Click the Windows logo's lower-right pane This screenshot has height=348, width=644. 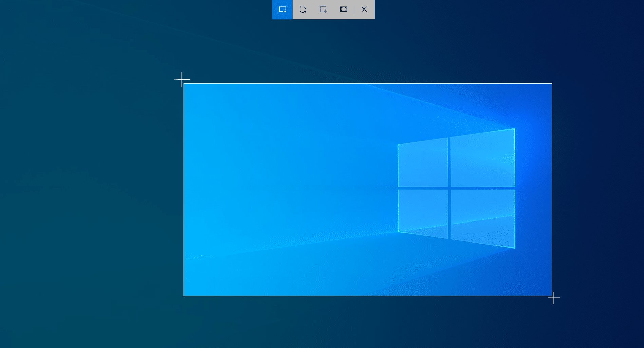coord(482,217)
